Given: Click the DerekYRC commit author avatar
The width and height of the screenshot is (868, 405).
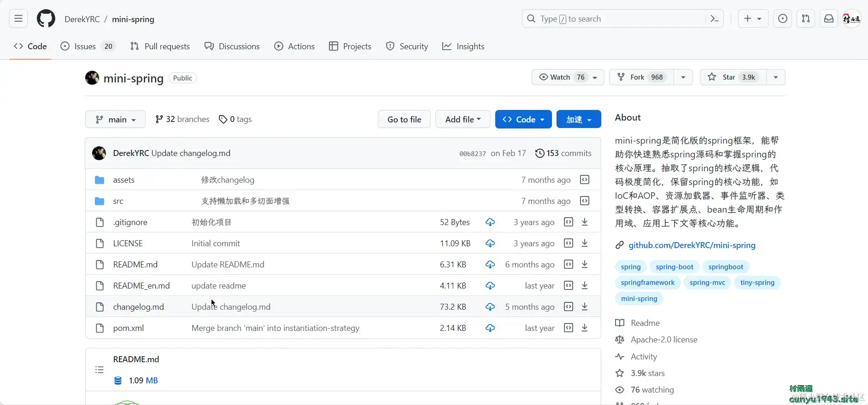Looking at the screenshot, I should tap(99, 153).
